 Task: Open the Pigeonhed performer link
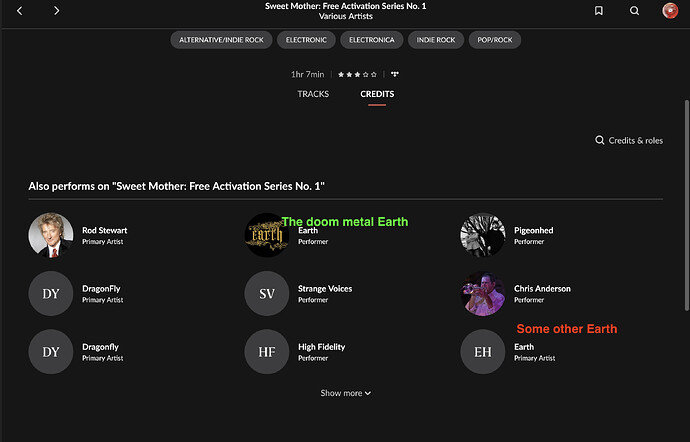point(533,230)
